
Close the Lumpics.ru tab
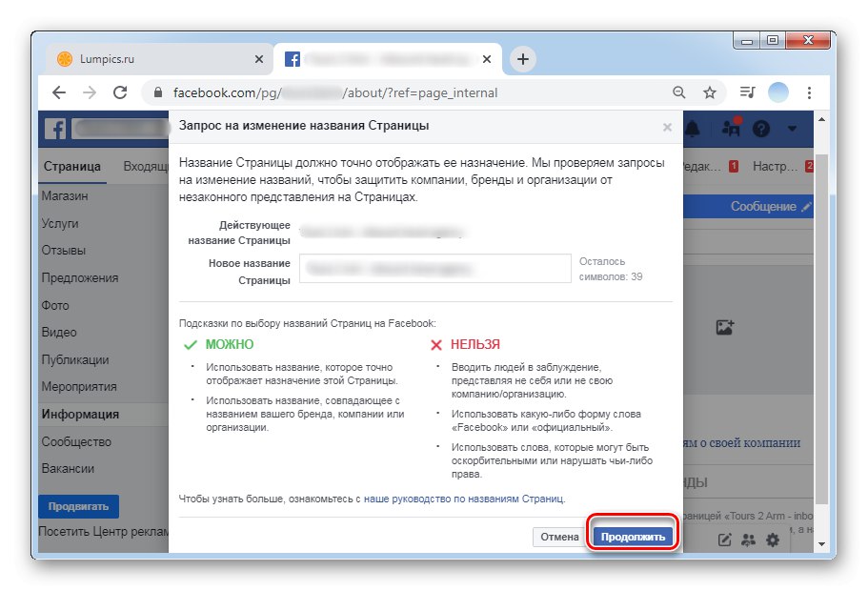[258, 59]
